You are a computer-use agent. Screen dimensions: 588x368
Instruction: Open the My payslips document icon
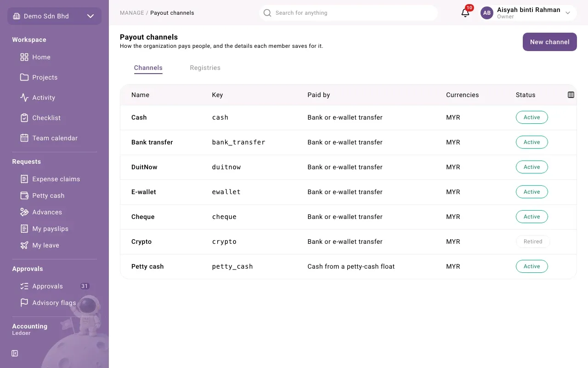click(24, 229)
